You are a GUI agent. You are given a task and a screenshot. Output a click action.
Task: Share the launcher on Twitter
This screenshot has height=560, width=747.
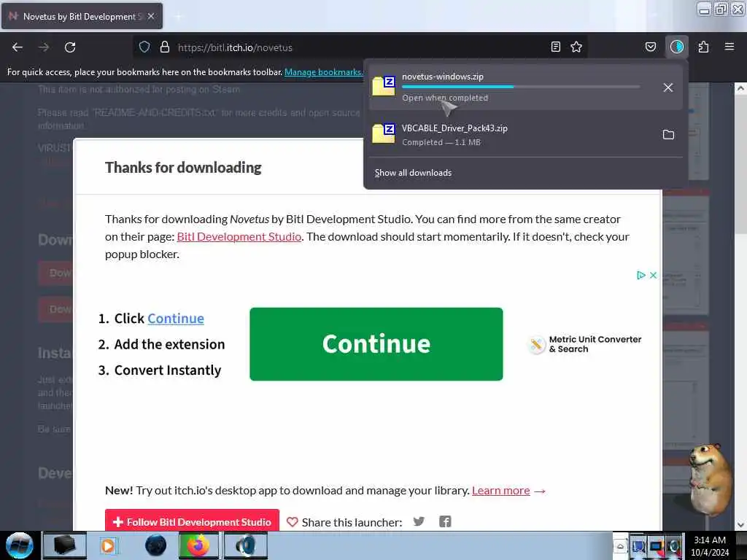tap(419, 521)
